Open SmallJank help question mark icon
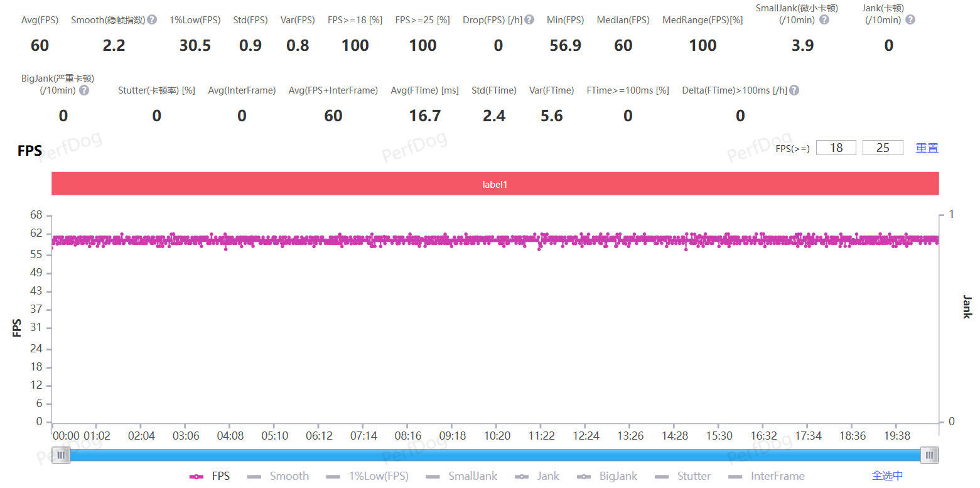This screenshot has height=488, width=980. click(824, 20)
